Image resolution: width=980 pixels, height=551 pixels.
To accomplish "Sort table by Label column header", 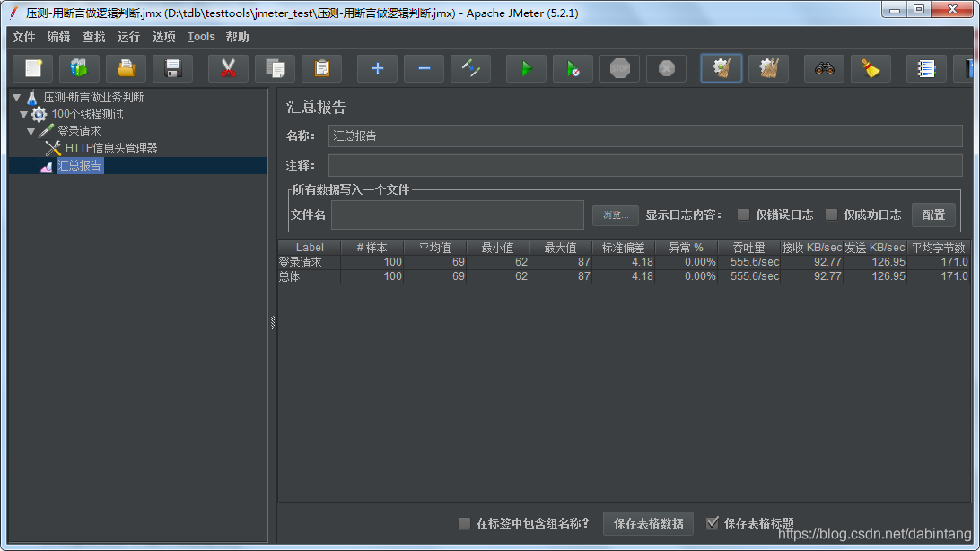I will [310, 248].
